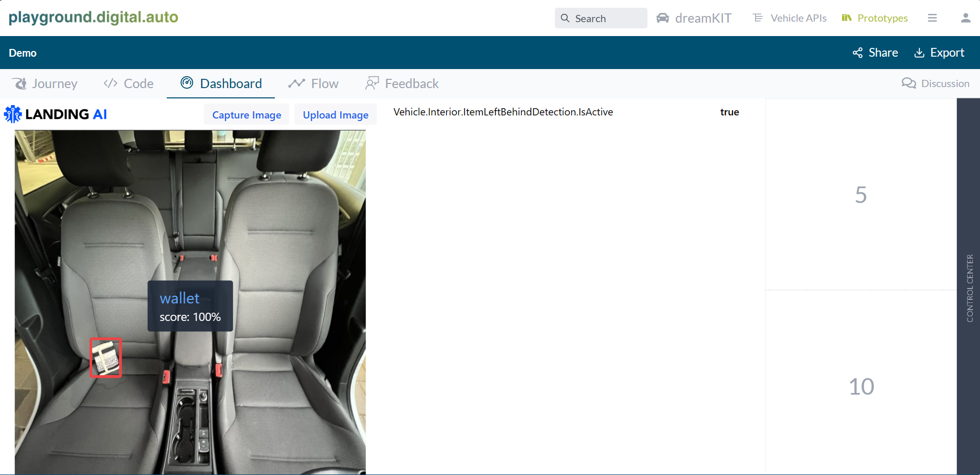Click the LANDING AI logo

click(x=55, y=114)
